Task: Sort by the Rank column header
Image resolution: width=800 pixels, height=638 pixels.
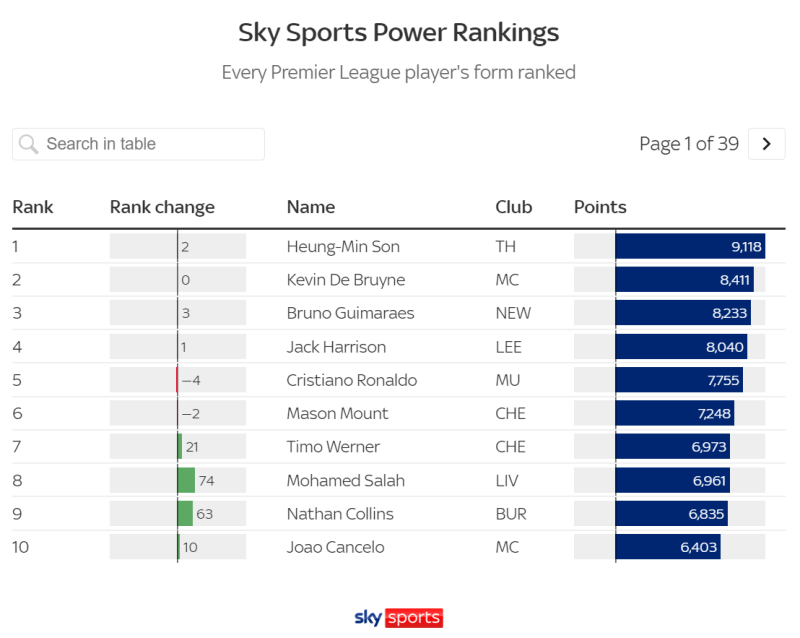Action: coord(33,207)
